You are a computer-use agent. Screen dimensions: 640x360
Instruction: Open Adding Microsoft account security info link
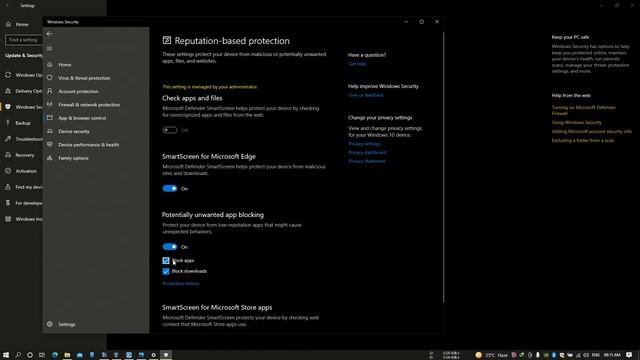(592, 131)
